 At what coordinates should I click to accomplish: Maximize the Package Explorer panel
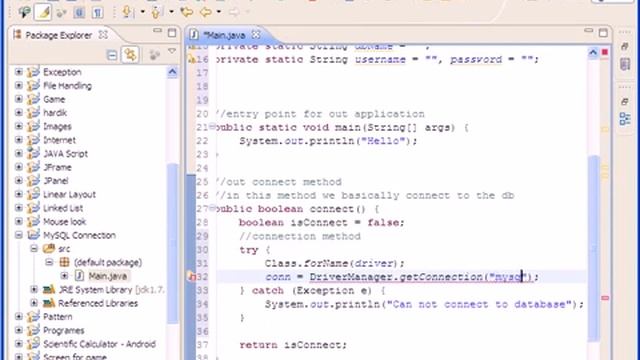click(172, 33)
